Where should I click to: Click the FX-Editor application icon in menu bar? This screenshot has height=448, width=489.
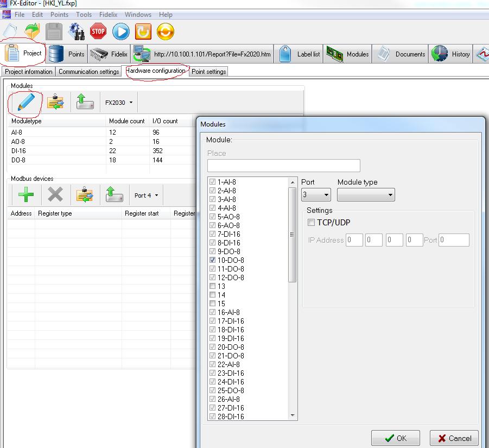click(x=6, y=14)
